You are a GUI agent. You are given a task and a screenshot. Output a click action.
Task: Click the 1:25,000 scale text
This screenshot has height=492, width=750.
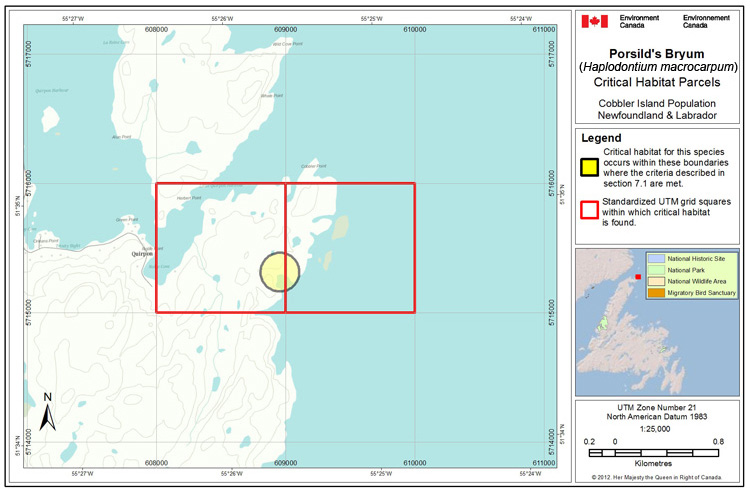click(x=657, y=427)
